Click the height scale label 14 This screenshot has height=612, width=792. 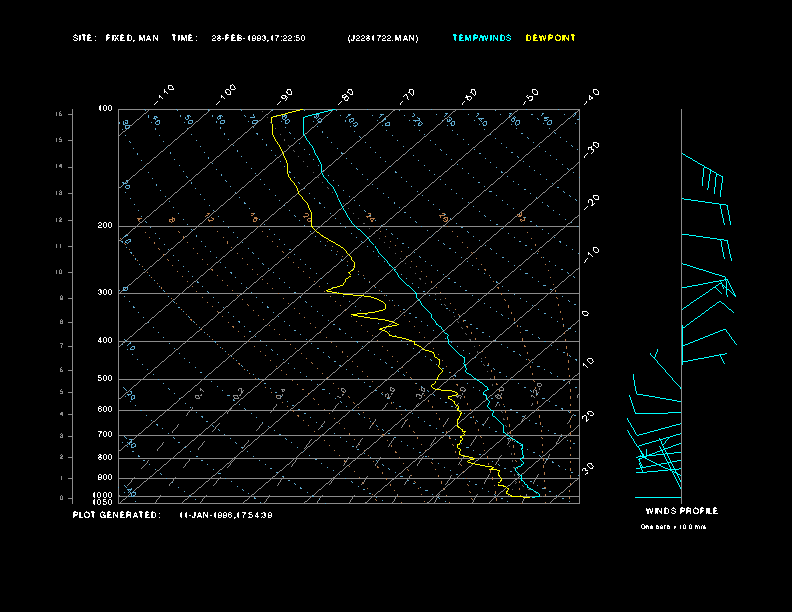click(x=60, y=166)
